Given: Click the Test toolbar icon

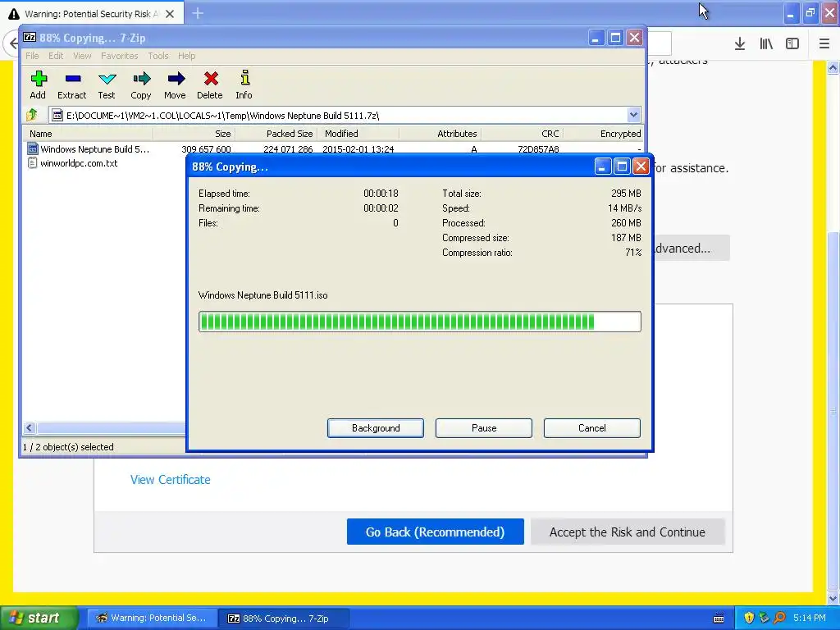Looking at the screenshot, I should 107,80.
